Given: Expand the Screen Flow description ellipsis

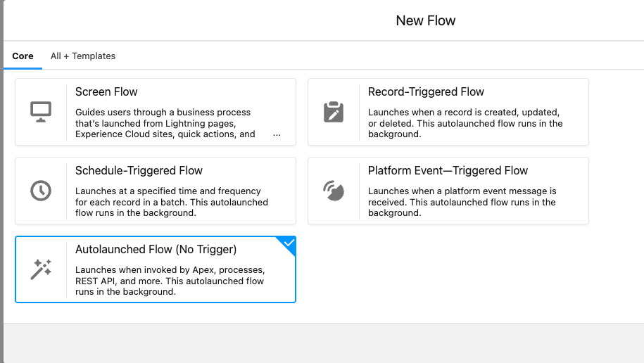Looking at the screenshot, I should pos(277,134).
